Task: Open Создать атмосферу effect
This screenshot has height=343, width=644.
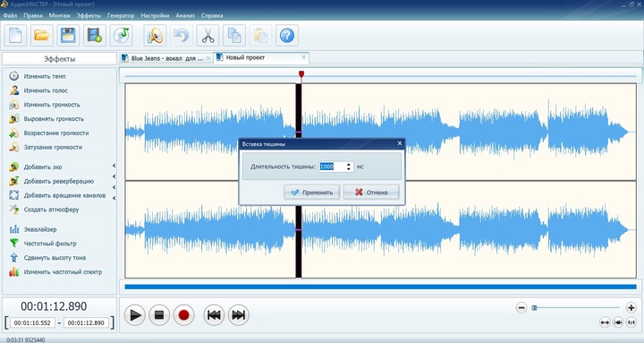Action: (44, 210)
